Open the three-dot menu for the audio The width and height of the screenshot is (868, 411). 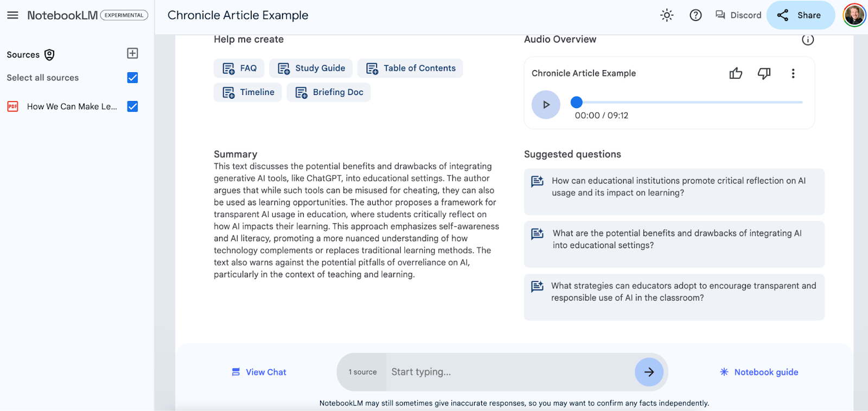pyautogui.click(x=793, y=73)
